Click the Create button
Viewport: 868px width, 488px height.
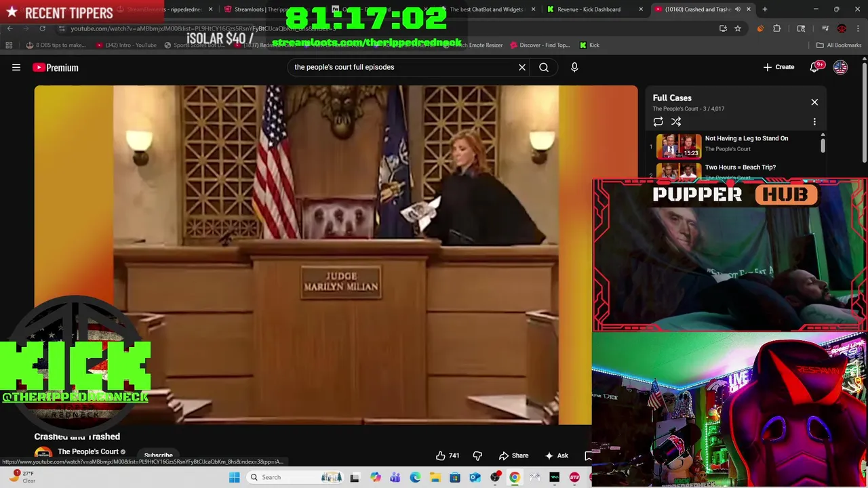click(x=778, y=67)
